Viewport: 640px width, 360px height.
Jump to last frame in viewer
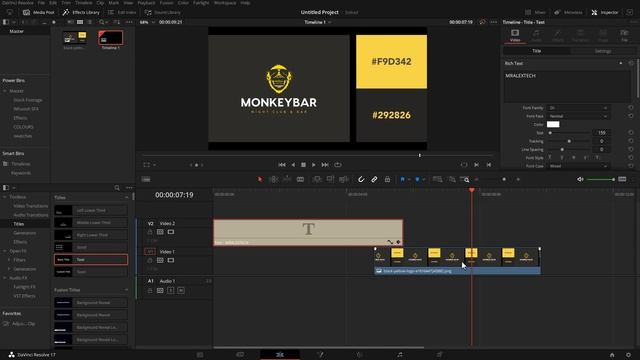coord(325,164)
